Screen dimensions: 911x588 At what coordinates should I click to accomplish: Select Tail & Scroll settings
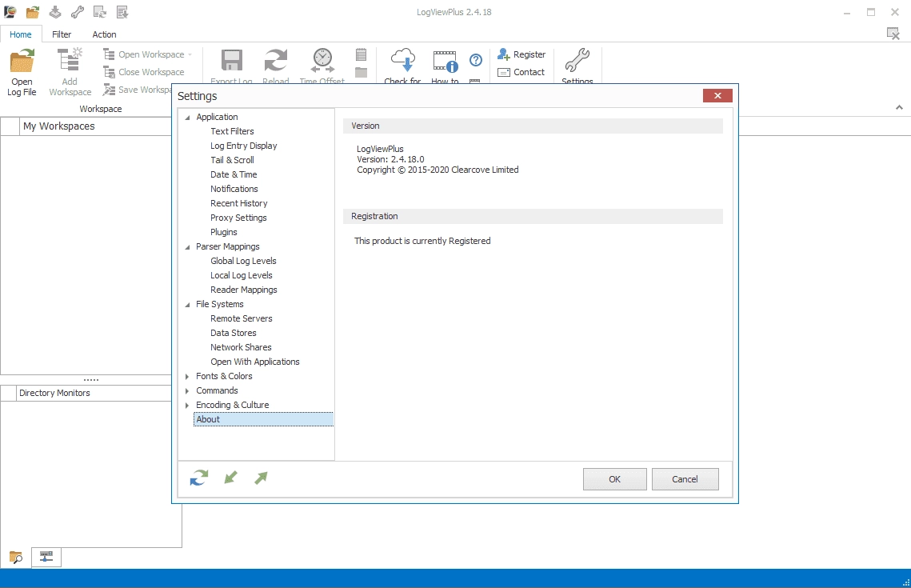(232, 160)
